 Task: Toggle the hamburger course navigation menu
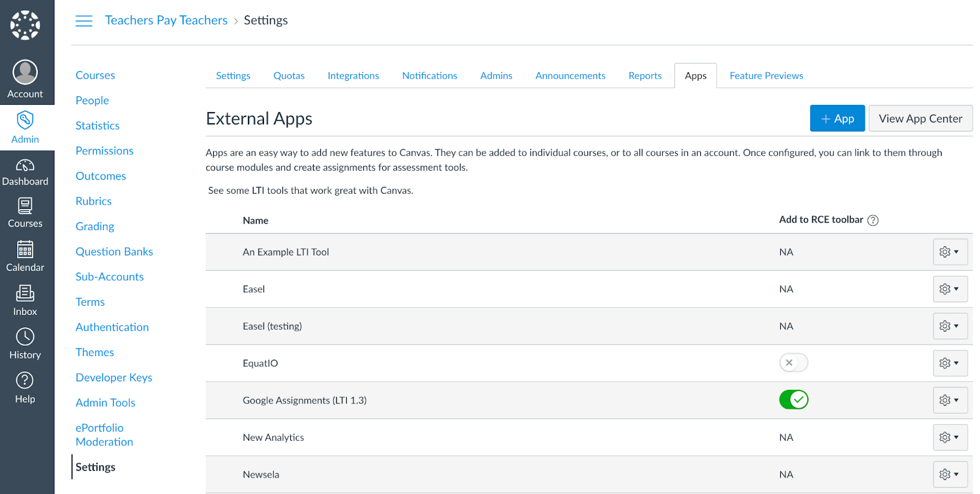[x=84, y=21]
